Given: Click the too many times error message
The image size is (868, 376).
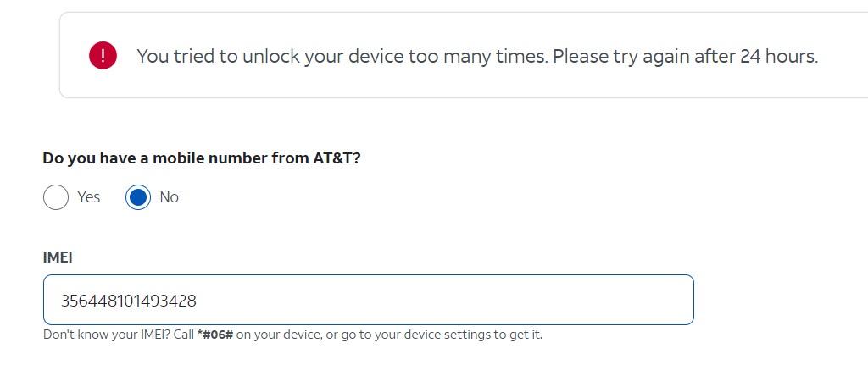Looking at the screenshot, I should (x=477, y=56).
